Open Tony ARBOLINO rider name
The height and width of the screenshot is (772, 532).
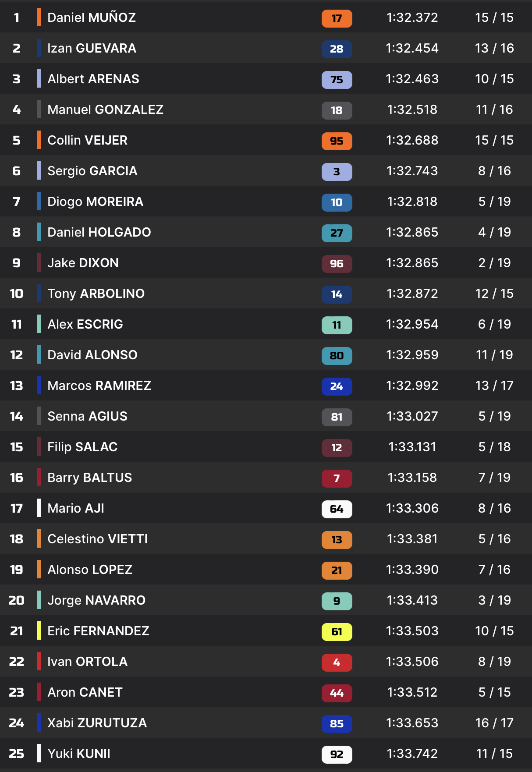click(x=96, y=294)
